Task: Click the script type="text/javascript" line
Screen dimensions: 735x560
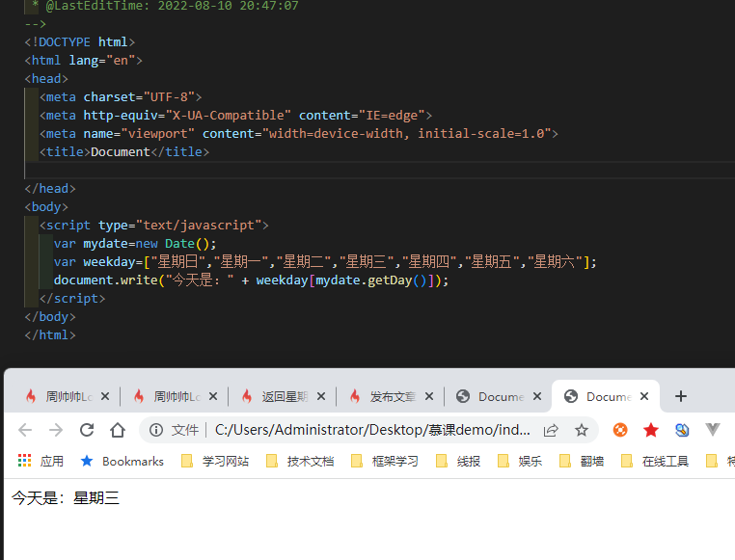Action: 153,226
